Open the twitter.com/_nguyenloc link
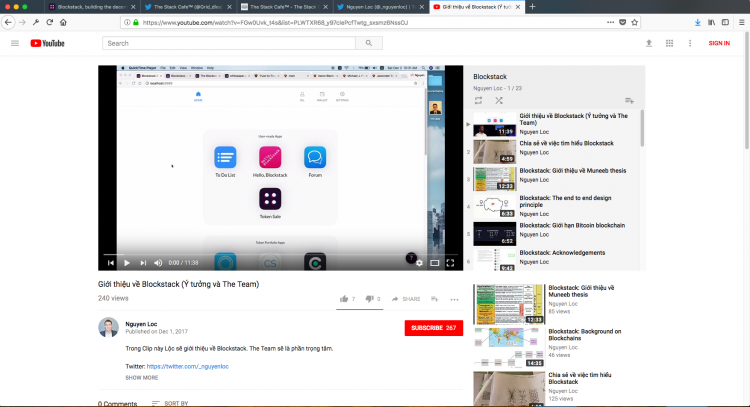Viewport: 750px width, 407px height. (188, 366)
